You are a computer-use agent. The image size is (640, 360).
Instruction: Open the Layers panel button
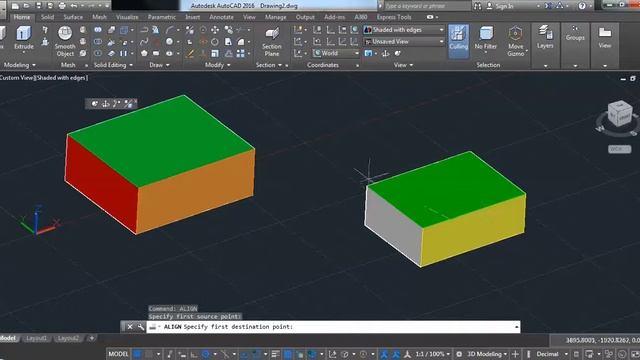pos(545,38)
